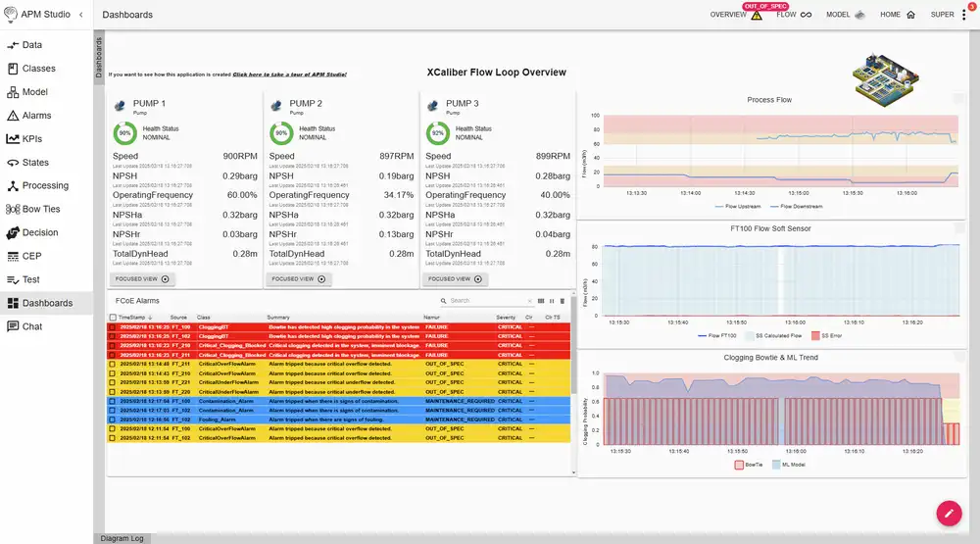
Task: Open the three-dot menu next to SUPER
Action: (963, 15)
